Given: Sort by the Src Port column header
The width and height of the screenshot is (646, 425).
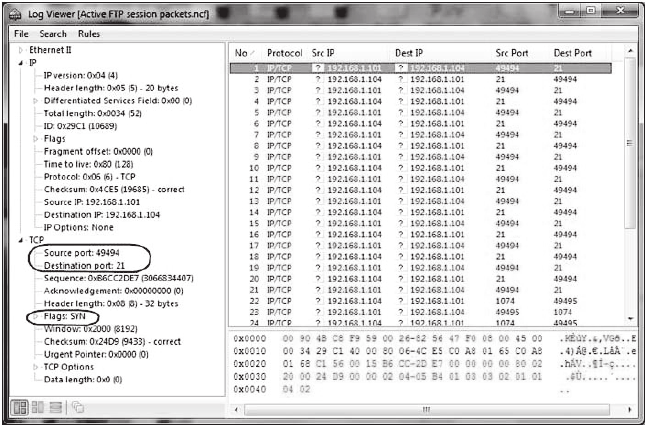Looking at the screenshot, I should [512, 53].
